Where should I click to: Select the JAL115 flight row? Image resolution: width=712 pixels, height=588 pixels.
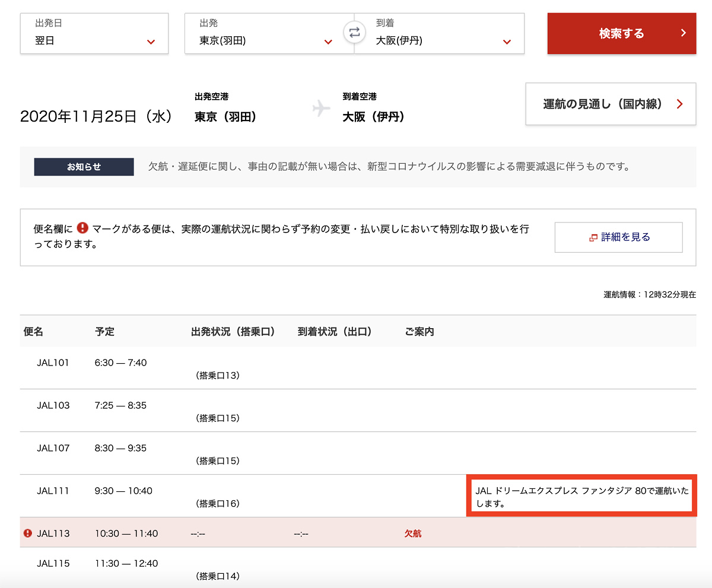tap(53, 563)
